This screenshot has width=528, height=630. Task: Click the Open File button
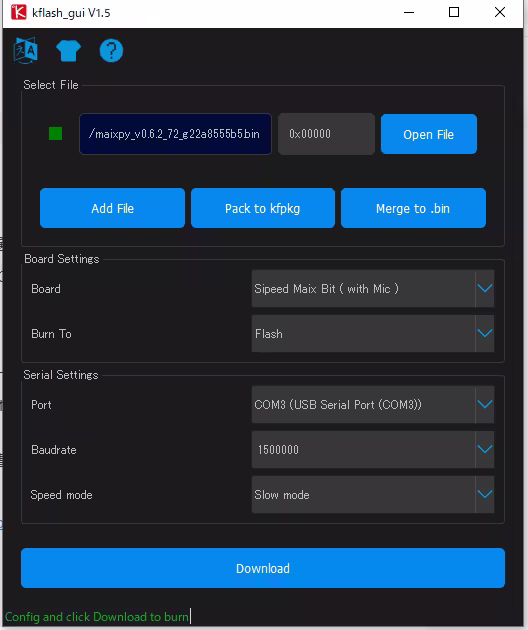point(429,134)
